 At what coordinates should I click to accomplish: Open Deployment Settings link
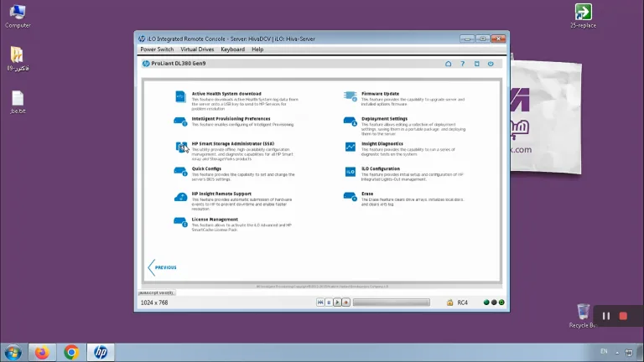(x=384, y=119)
